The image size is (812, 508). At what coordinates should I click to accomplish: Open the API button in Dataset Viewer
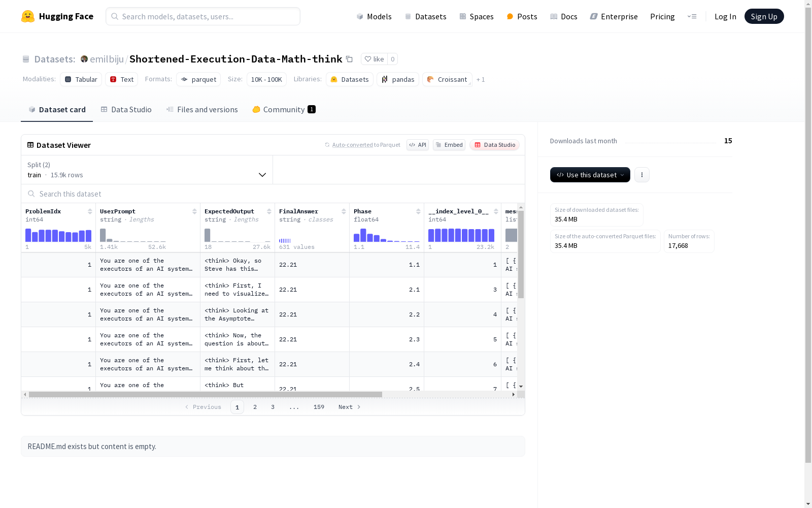(x=418, y=145)
